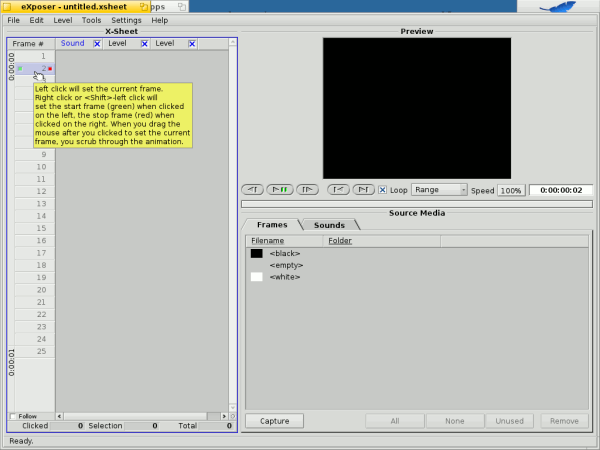Click the Capture button

click(274, 421)
